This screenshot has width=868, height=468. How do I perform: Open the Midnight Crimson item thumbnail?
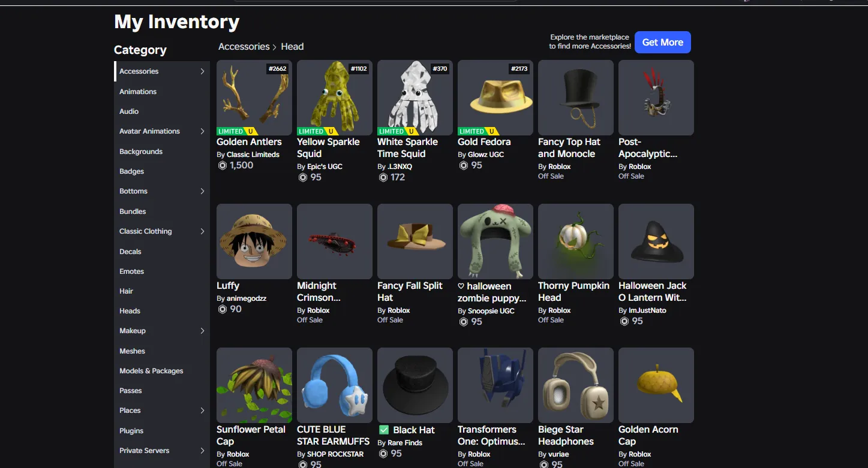click(x=335, y=241)
